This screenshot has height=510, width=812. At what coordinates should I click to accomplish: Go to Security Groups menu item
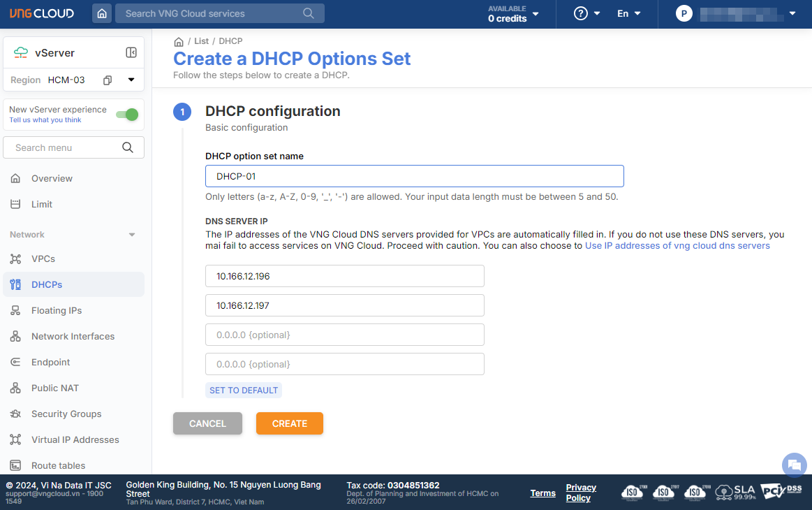(66, 414)
